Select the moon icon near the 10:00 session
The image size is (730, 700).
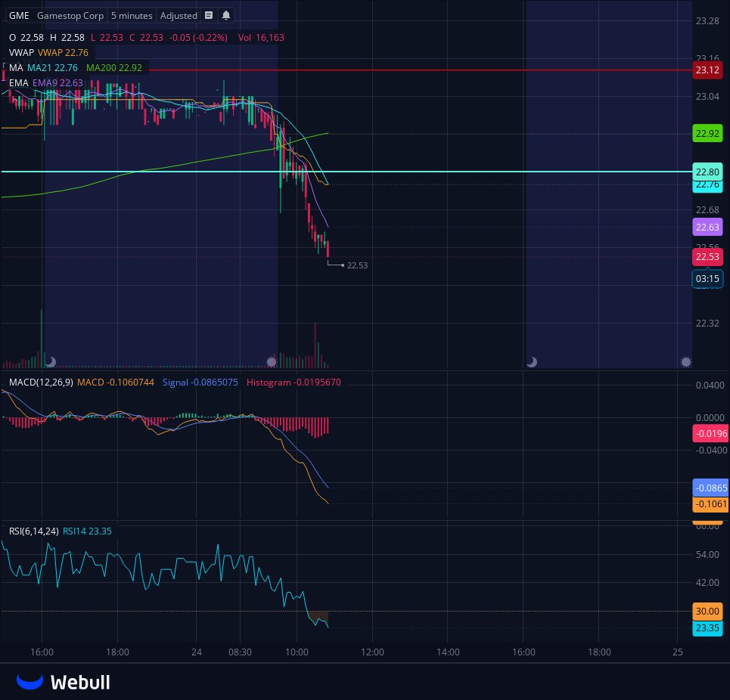[272, 362]
